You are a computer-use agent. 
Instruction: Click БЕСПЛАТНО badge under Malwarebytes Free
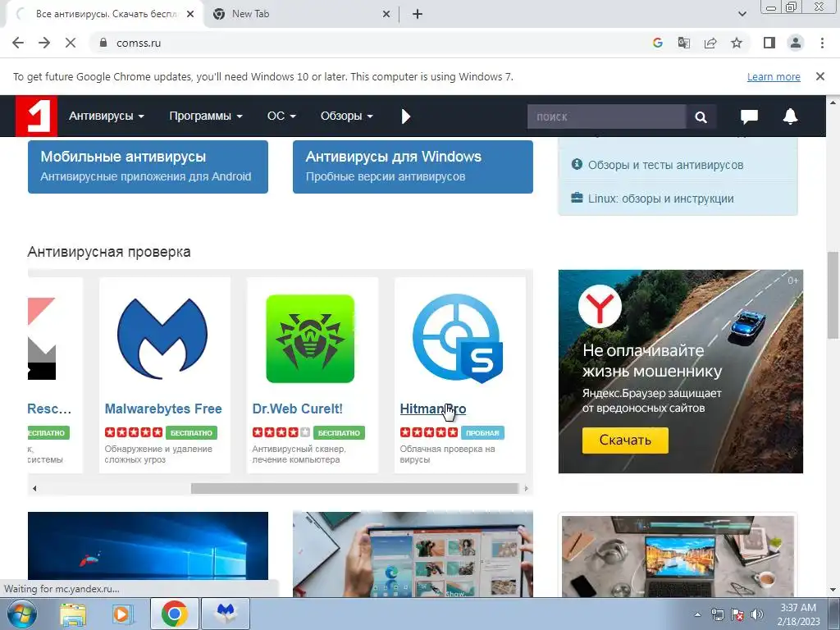(191, 433)
